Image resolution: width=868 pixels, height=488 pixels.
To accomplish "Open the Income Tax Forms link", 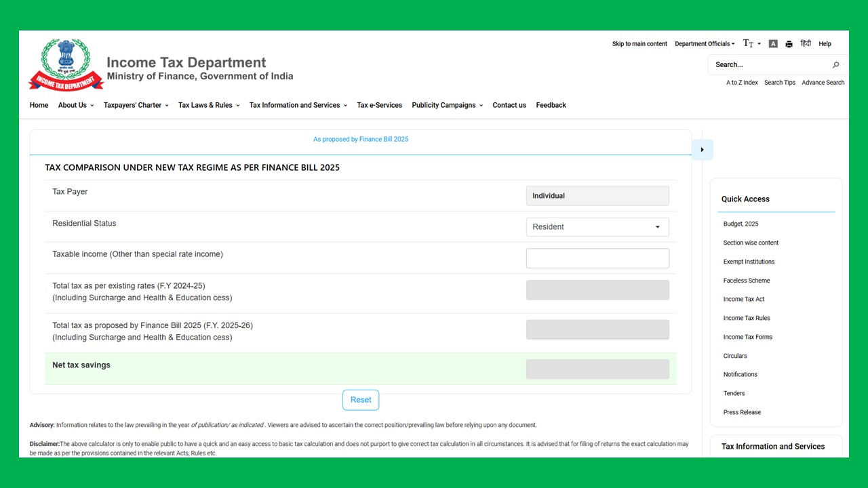I will [748, 337].
